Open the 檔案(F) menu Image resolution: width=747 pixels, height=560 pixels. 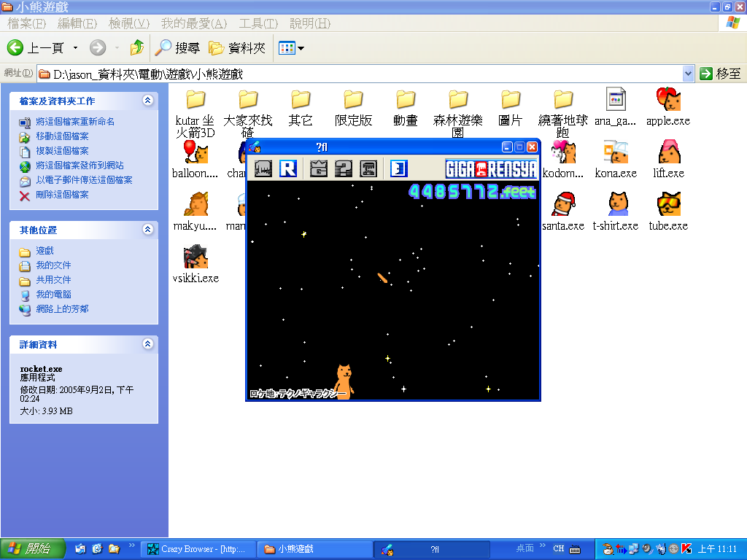click(27, 23)
